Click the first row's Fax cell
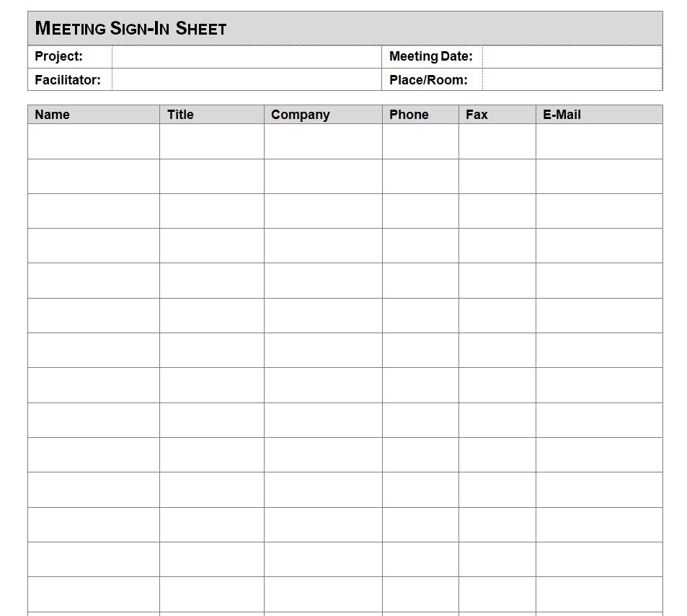This screenshot has height=616, width=687. [x=497, y=141]
